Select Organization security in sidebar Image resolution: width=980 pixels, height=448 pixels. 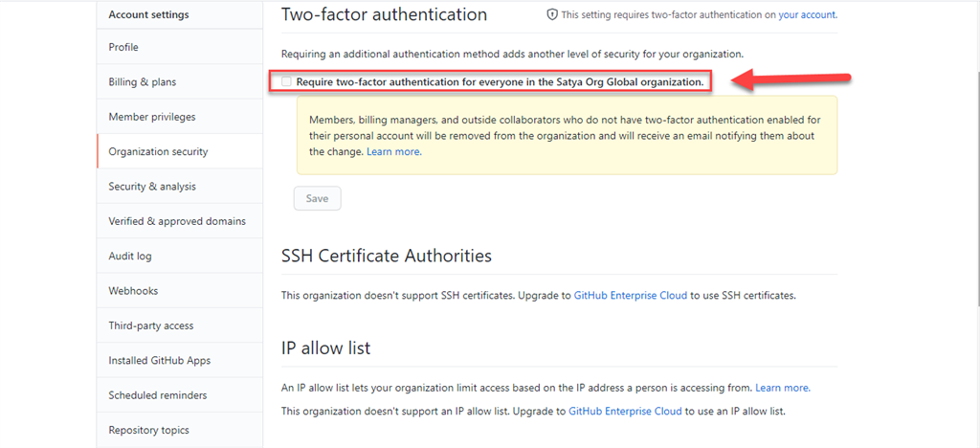click(179, 151)
